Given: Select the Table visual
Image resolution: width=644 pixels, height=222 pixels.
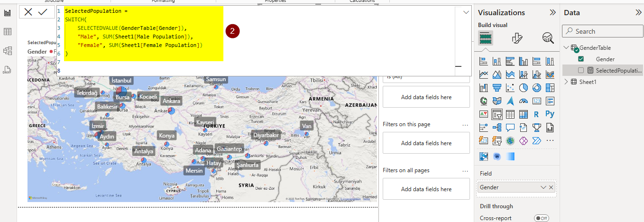Looking at the screenshot, I should pos(510,114).
